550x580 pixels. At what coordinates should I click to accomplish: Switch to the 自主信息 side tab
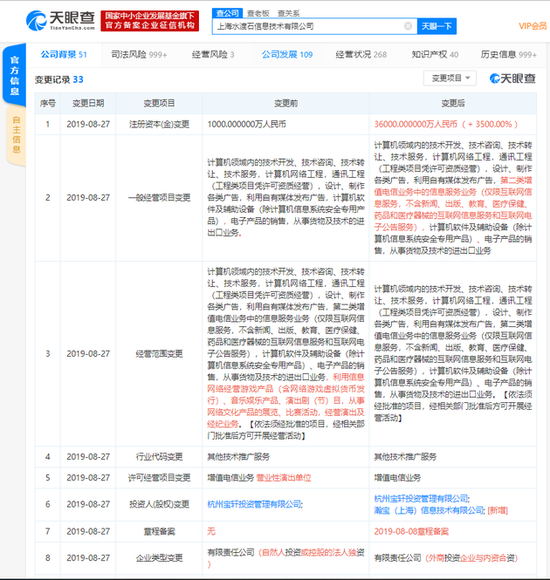coord(16,134)
